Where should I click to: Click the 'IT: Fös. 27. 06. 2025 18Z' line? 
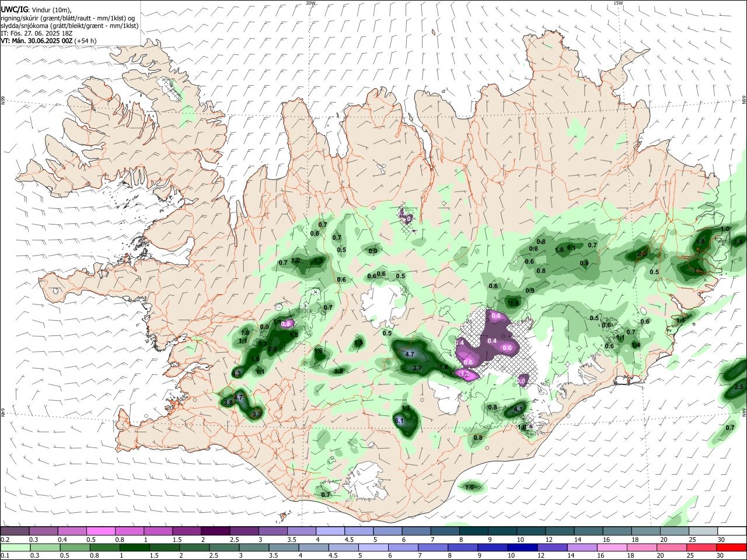click(36, 33)
